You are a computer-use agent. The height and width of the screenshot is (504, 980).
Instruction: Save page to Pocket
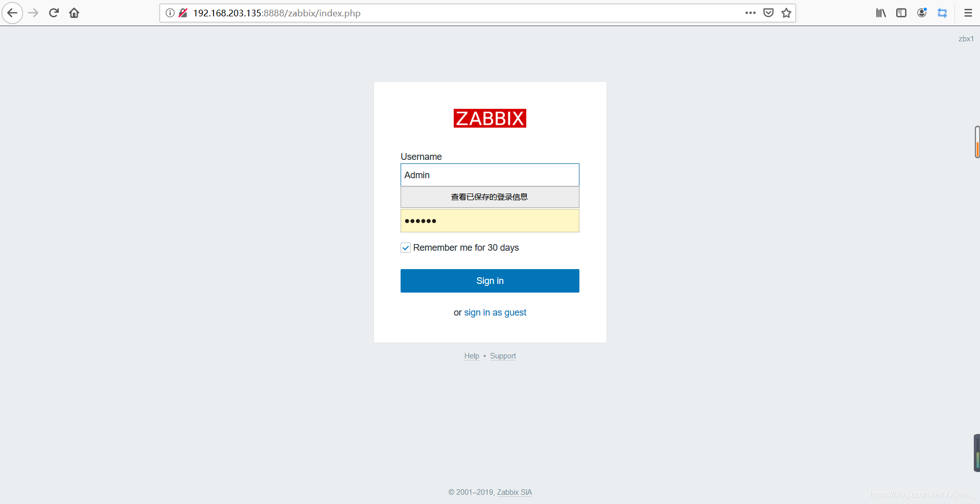click(768, 13)
